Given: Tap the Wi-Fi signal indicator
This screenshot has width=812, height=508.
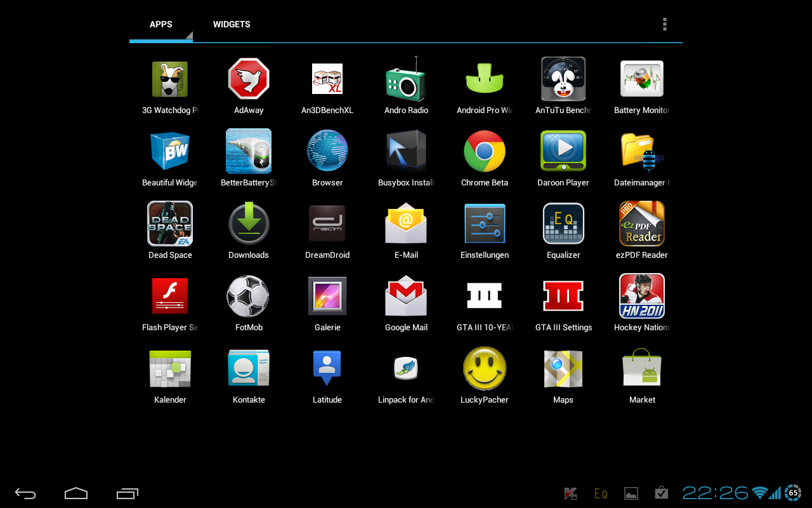Looking at the screenshot, I should click(x=759, y=493).
